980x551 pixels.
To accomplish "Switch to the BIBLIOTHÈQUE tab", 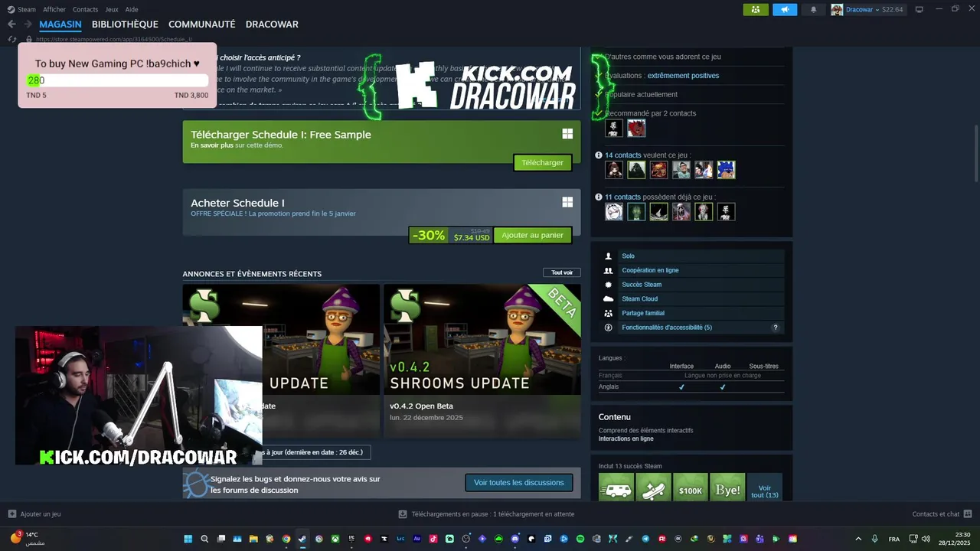I will (125, 24).
